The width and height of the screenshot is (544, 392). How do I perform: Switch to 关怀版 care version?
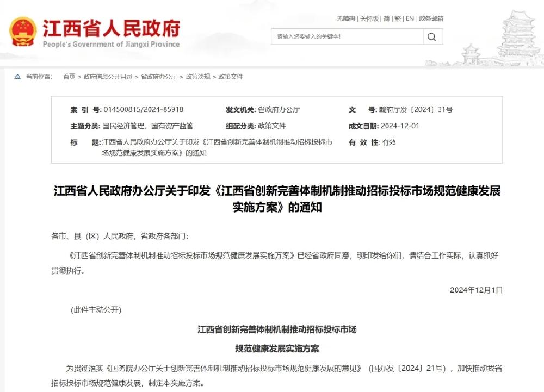tap(369, 18)
